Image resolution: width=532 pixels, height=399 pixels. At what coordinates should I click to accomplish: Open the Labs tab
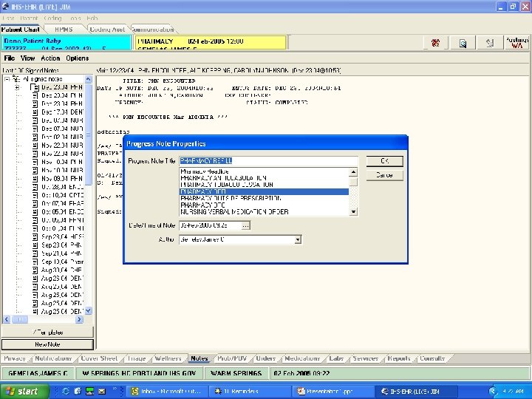[x=336, y=358]
